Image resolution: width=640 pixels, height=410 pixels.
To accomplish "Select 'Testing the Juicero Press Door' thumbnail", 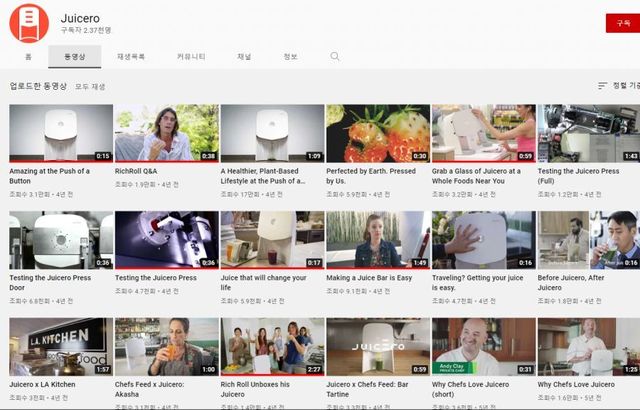I will (x=61, y=240).
